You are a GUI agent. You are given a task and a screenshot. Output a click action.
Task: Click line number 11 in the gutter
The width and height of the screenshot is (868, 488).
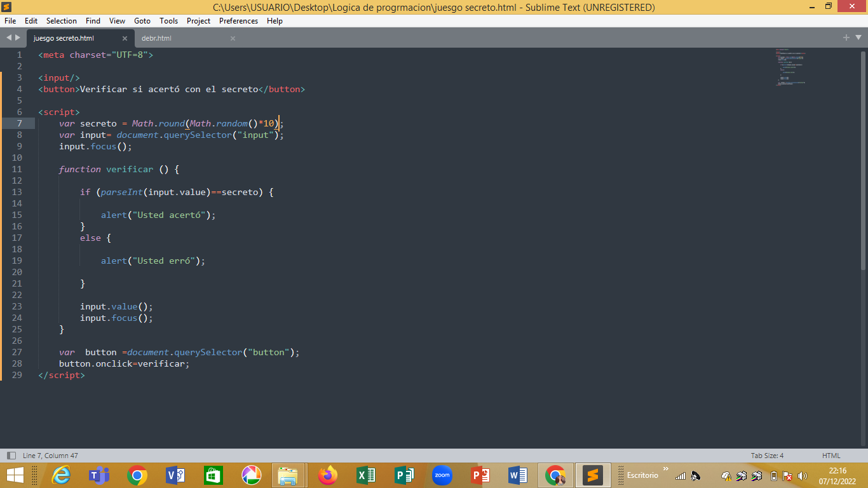pyautogui.click(x=17, y=169)
